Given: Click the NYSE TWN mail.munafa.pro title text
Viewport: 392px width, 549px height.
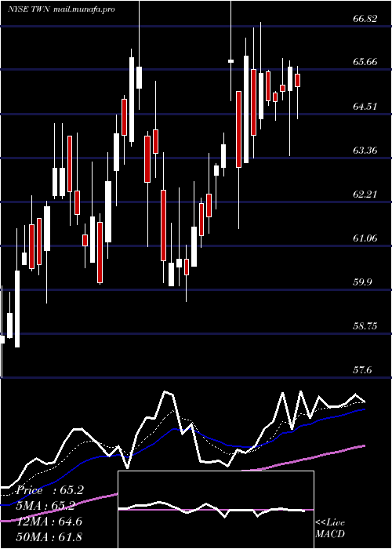Looking at the screenshot, I should [61, 9].
